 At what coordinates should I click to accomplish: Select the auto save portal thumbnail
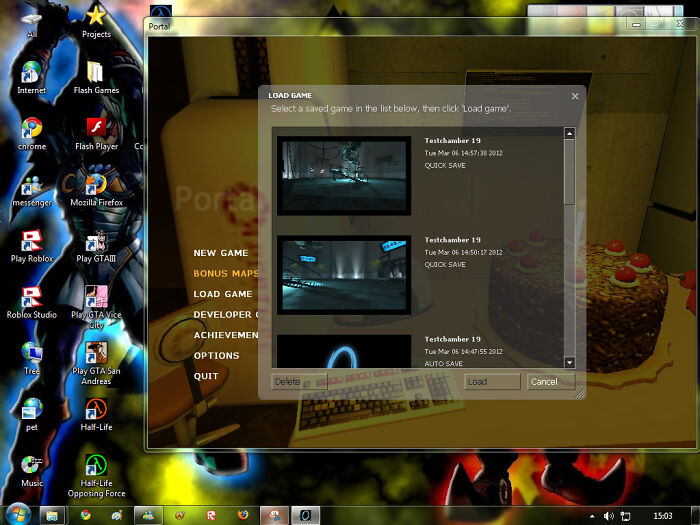click(344, 351)
